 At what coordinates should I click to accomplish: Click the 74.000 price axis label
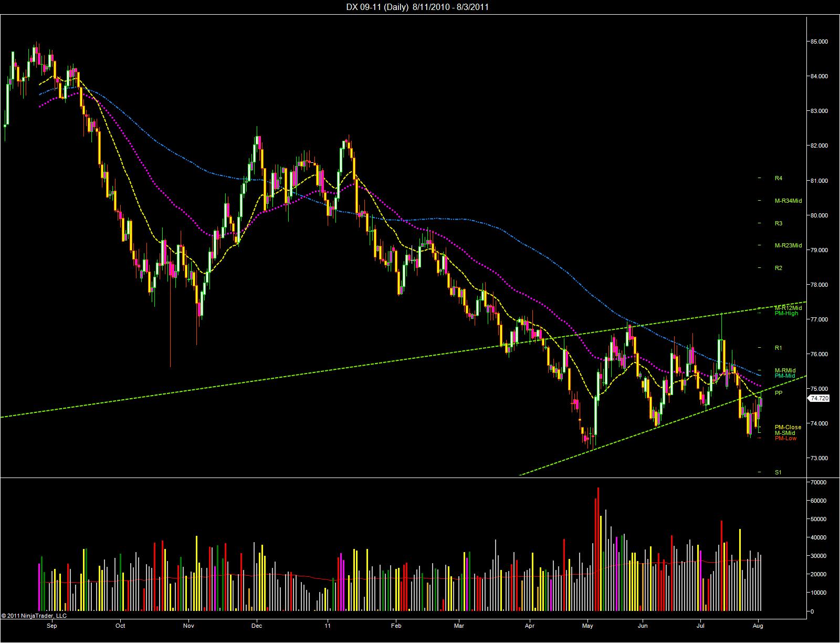pyautogui.click(x=820, y=423)
